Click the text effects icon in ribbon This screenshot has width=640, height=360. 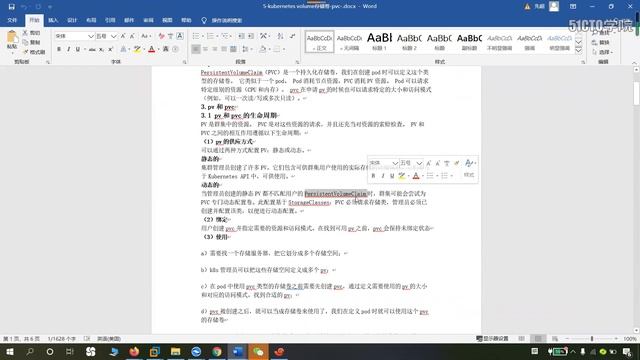point(123,49)
